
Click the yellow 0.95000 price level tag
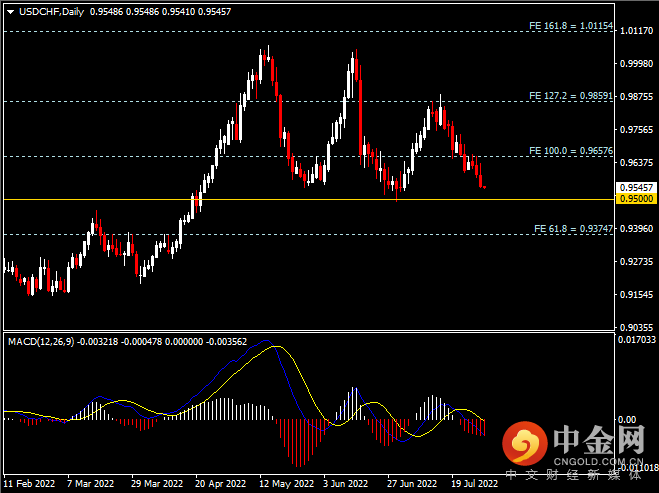pyautogui.click(x=637, y=199)
